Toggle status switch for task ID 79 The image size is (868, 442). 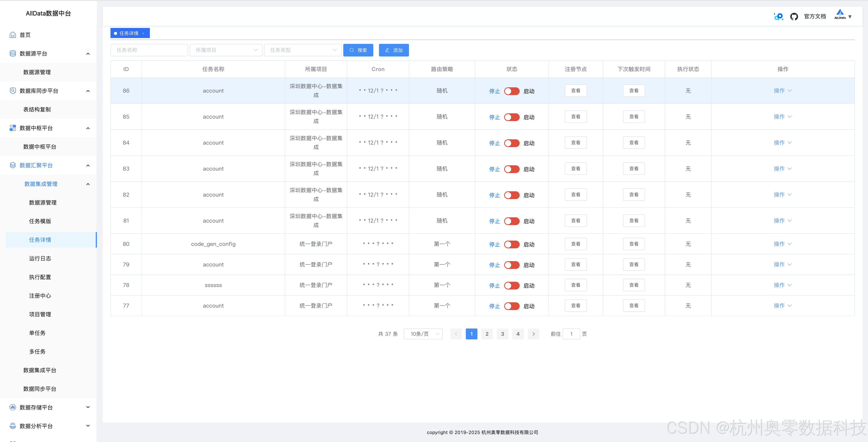point(512,265)
